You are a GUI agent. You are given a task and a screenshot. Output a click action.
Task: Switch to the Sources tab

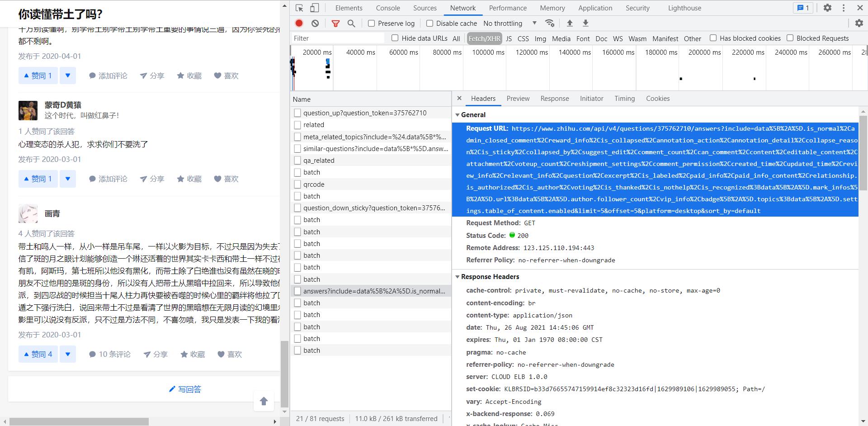click(x=425, y=8)
